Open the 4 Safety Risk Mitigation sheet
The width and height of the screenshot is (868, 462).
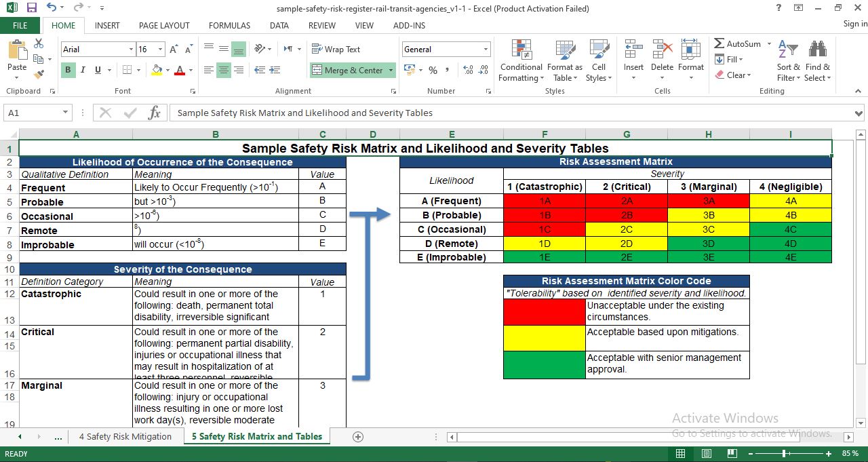(x=126, y=436)
